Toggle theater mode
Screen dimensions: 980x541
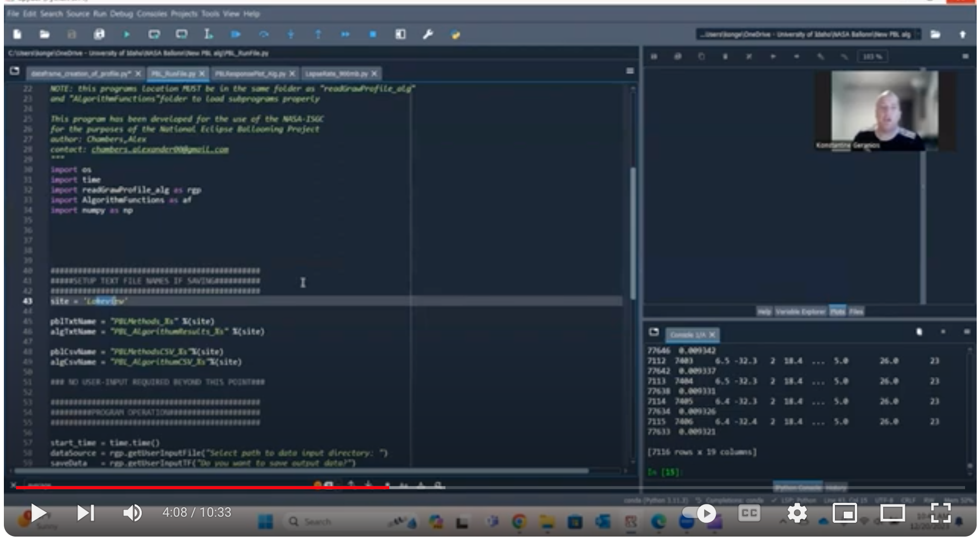pos(892,513)
